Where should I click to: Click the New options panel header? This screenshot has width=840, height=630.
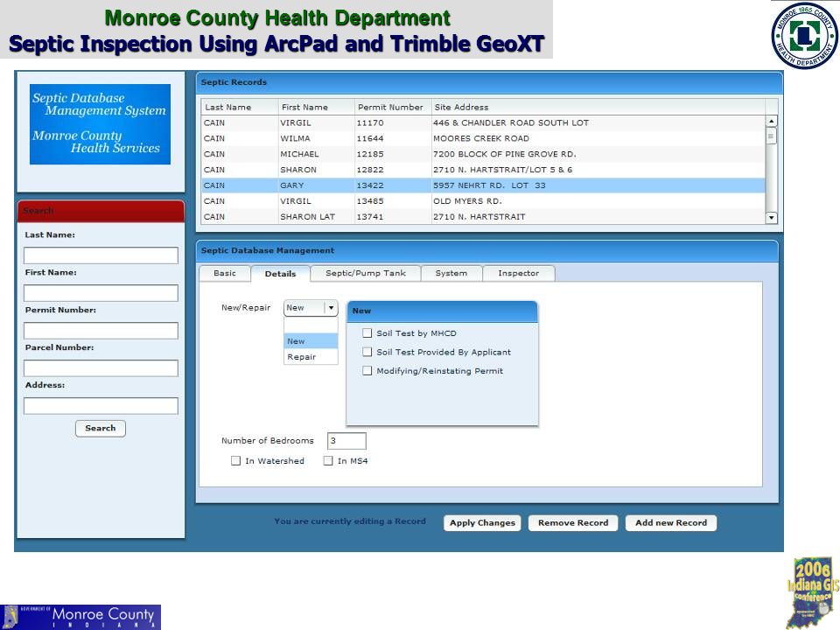(x=442, y=311)
